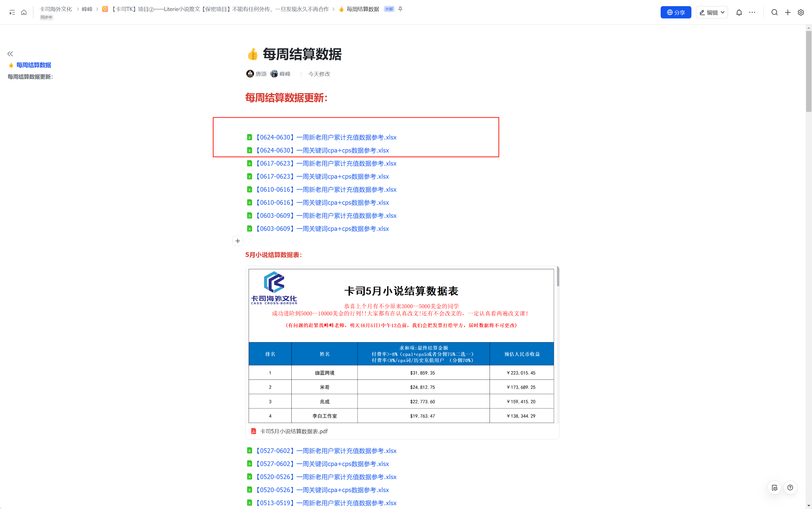Pin the document with the pin icon

[x=400, y=9]
